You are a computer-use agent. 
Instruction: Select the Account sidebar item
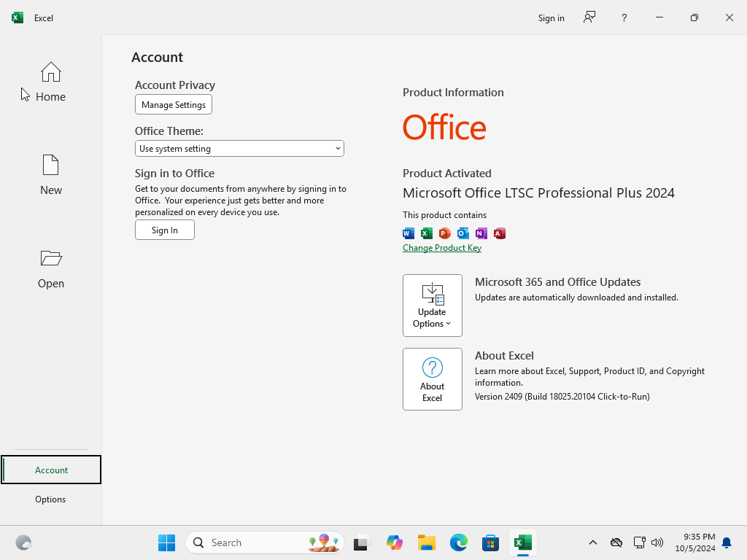point(51,470)
